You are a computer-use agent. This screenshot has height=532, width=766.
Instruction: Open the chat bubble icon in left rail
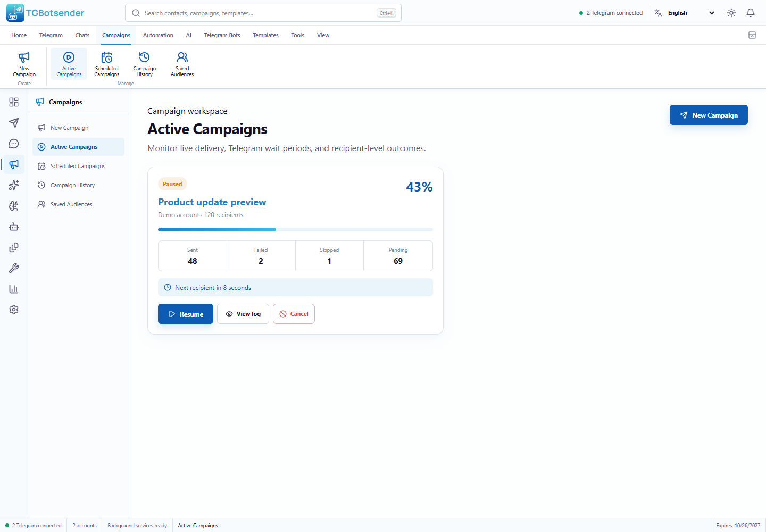14,144
